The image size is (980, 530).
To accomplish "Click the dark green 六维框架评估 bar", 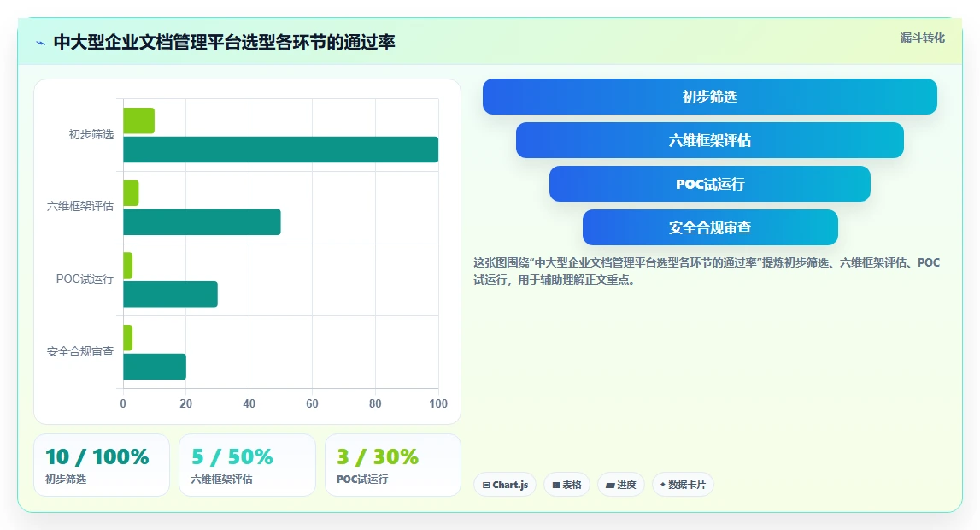I will 202,222.
